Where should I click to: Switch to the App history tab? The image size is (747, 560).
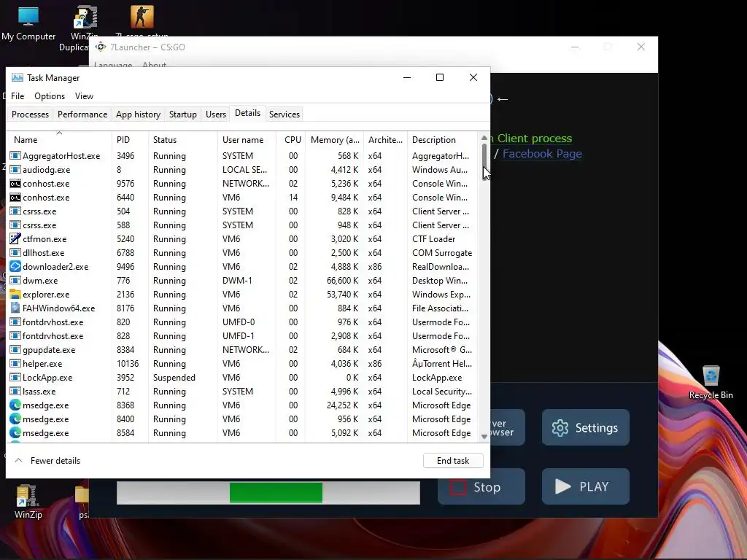coord(138,114)
